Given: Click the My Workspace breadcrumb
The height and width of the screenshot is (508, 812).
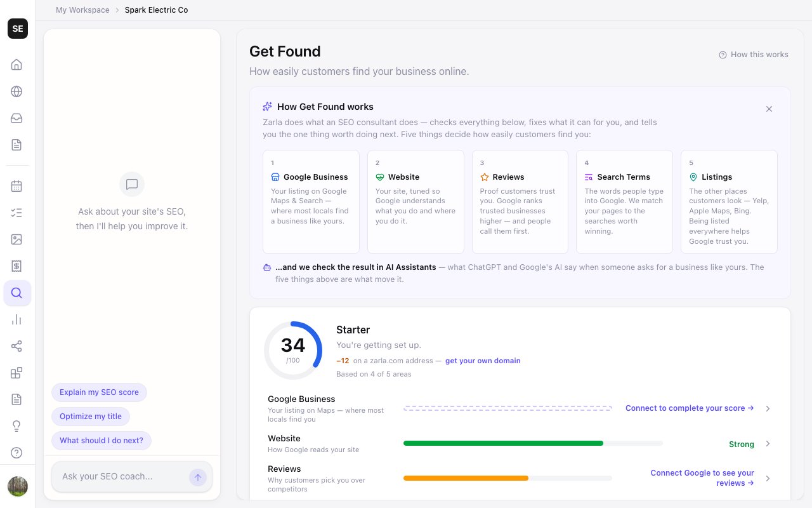Looking at the screenshot, I should tap(82, 10).
